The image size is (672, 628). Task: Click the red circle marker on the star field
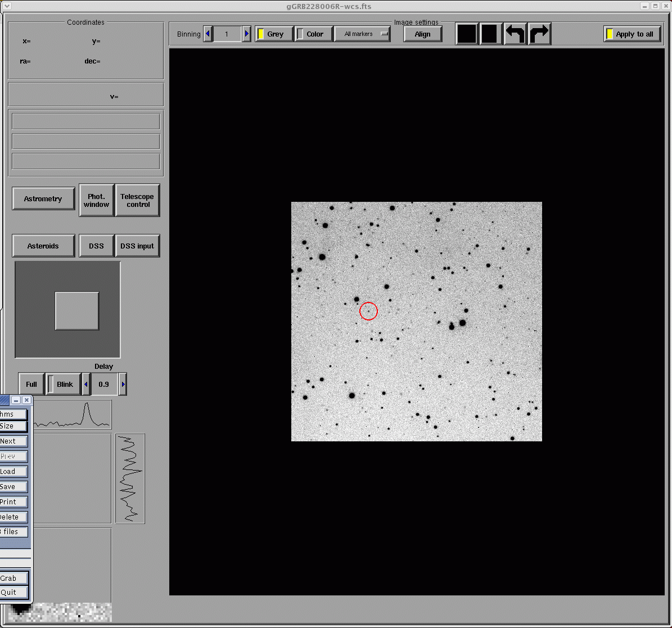coord(368,311)
